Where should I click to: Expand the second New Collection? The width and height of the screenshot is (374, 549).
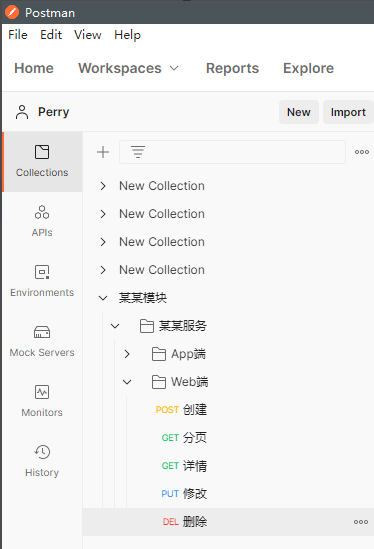click(x=103, y=214)
